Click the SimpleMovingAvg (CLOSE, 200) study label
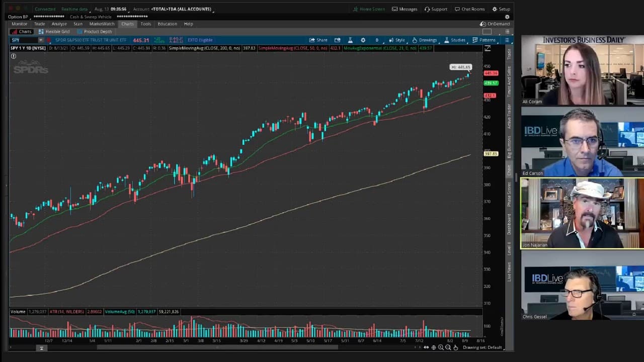The width and height of the screenshot is (644, 362). [x=204, y=48]
